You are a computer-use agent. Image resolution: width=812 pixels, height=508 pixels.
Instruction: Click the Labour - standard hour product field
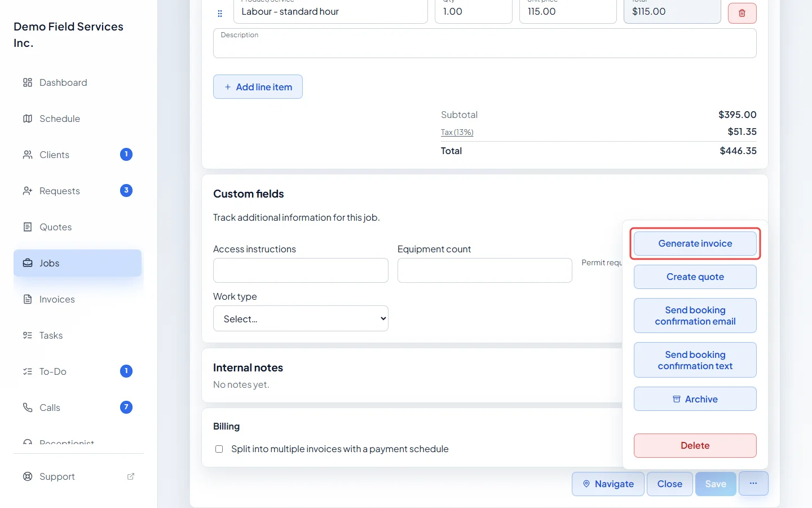[330, 11]
